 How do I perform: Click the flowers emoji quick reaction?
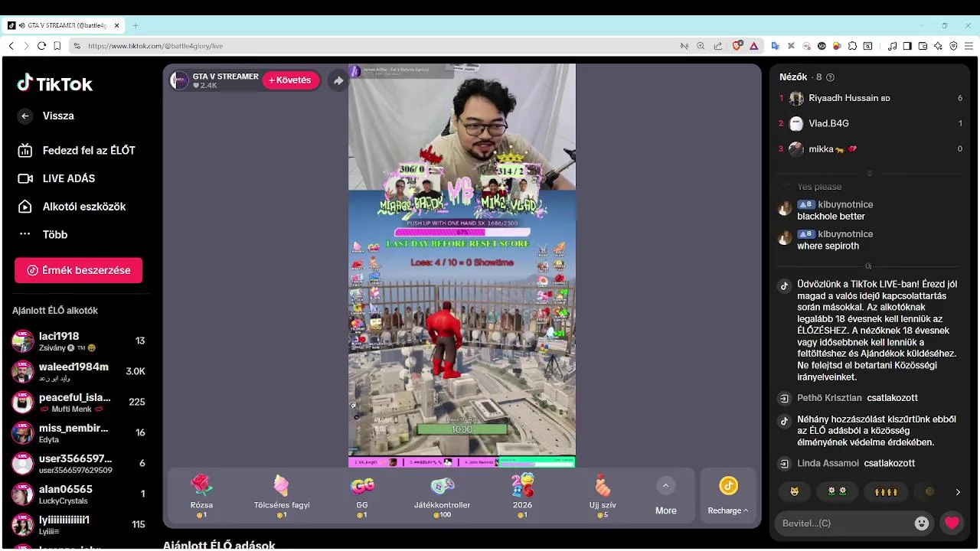836,491
